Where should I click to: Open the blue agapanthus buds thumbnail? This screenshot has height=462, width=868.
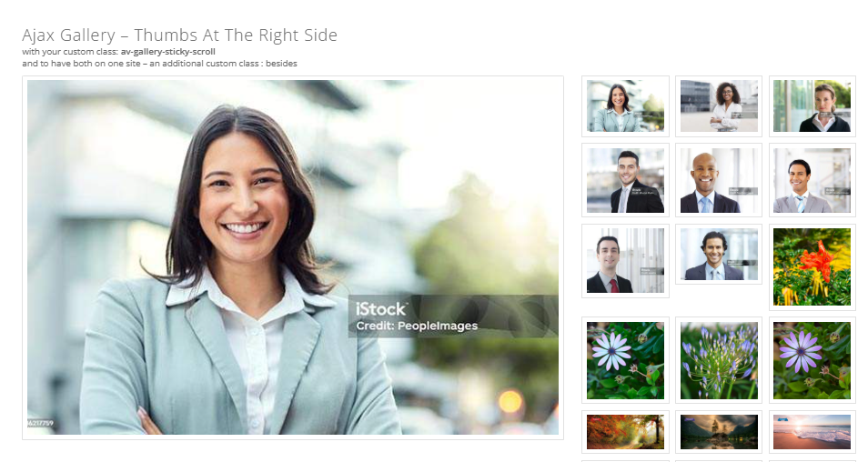click(x=719, y=360)
